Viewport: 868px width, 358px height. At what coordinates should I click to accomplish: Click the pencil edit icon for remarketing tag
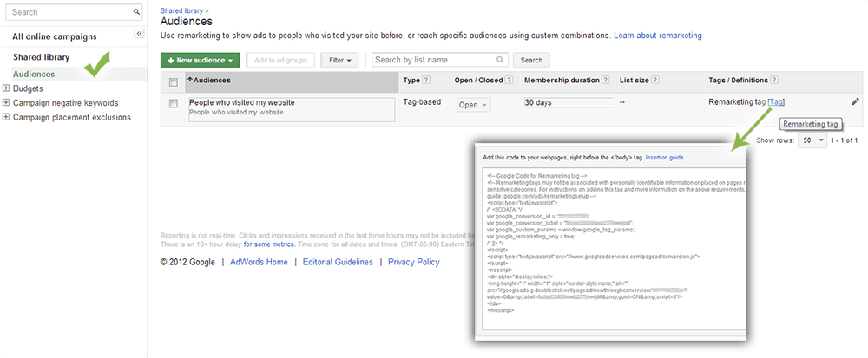(855, 102)
